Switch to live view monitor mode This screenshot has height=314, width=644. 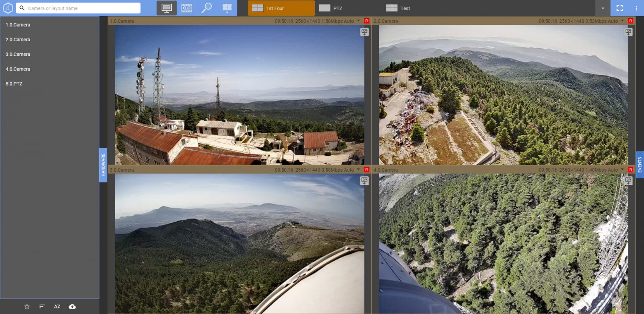[166, 8]
